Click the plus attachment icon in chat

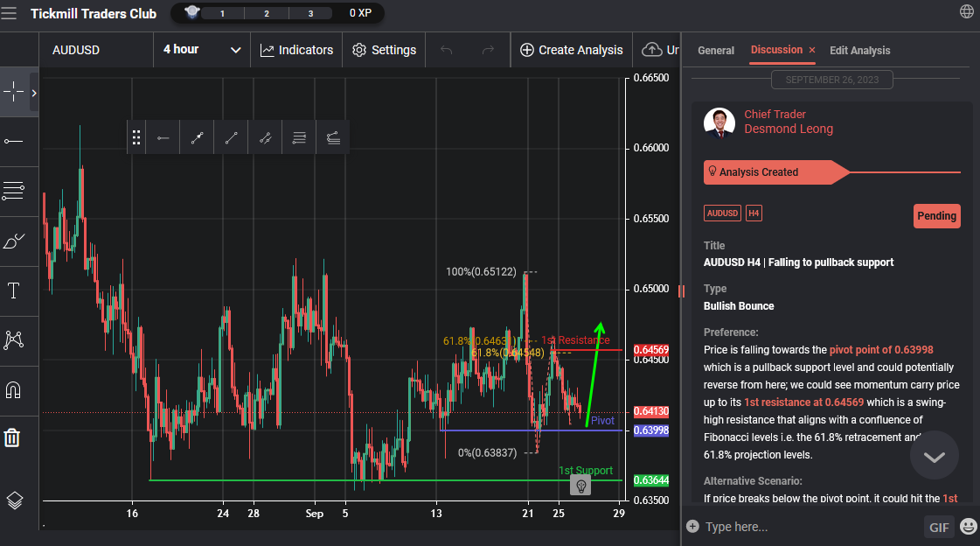[x=692, y=527]
